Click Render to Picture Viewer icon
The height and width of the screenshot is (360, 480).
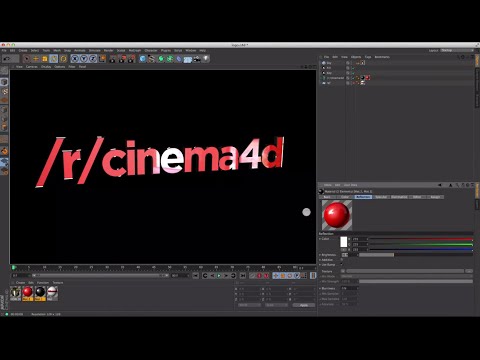point(122,59)
